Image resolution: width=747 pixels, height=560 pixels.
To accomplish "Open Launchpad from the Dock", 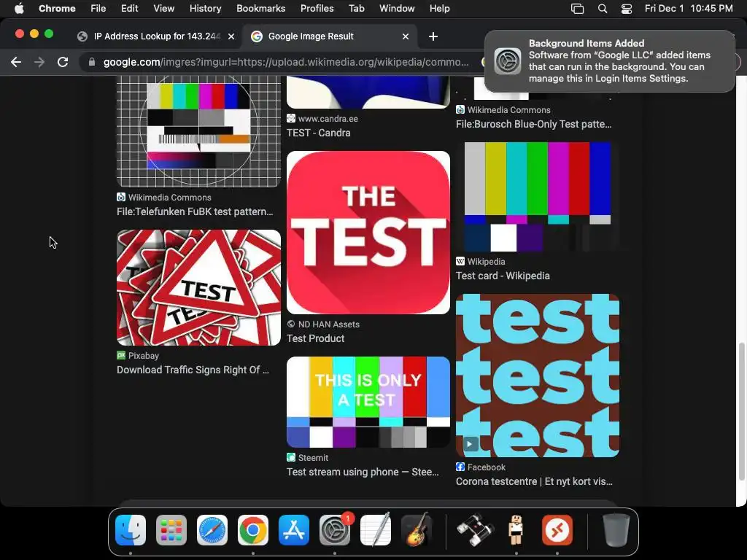I will point(171,530).
